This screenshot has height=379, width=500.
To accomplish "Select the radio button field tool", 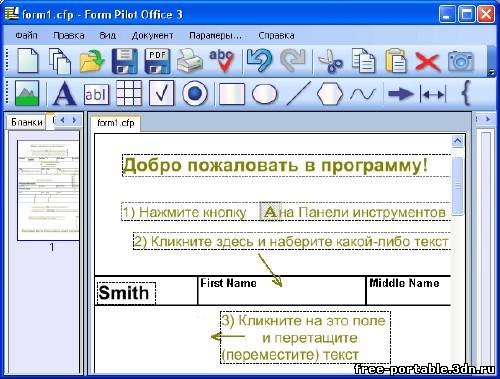I will coord(195,94).
